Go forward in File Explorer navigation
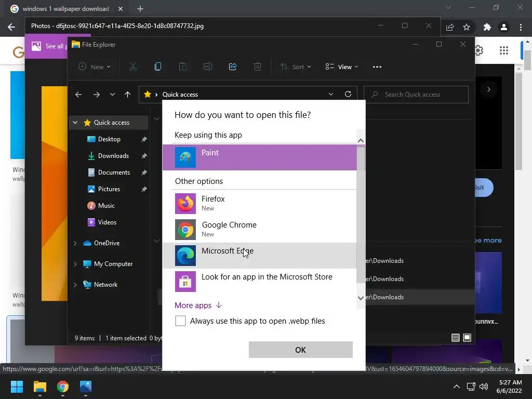The width and height of the screenshot is (532, 399). tap(97, 95)
